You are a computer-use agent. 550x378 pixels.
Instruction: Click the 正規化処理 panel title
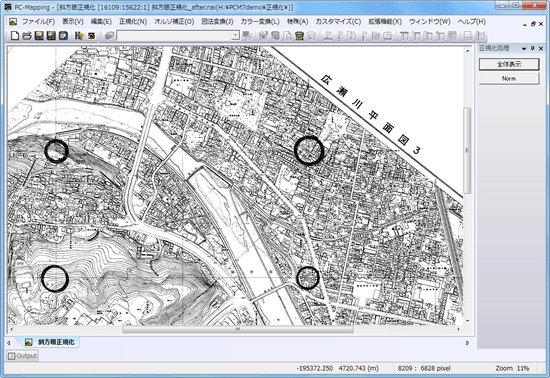(x=494, y=48)
